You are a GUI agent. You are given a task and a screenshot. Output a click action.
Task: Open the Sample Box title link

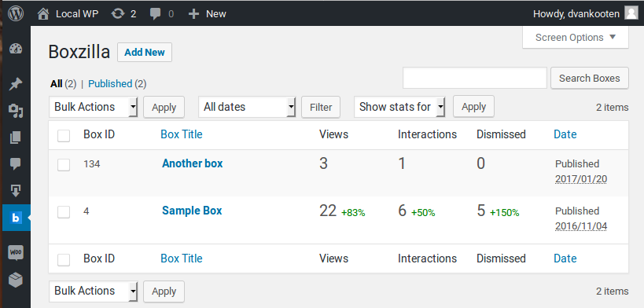coord(192,211)
